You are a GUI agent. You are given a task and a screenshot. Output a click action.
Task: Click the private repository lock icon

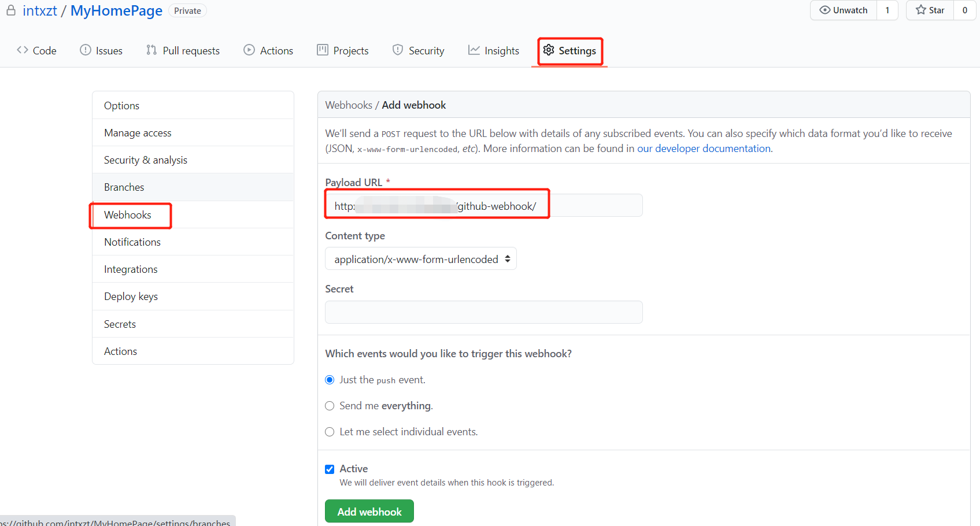coord(11,10)
